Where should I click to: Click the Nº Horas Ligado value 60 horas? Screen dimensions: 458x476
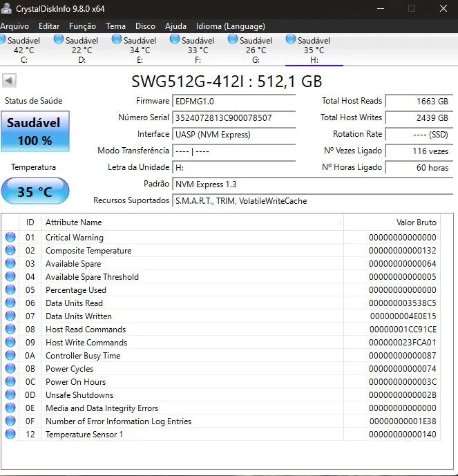tap(419, 168)
